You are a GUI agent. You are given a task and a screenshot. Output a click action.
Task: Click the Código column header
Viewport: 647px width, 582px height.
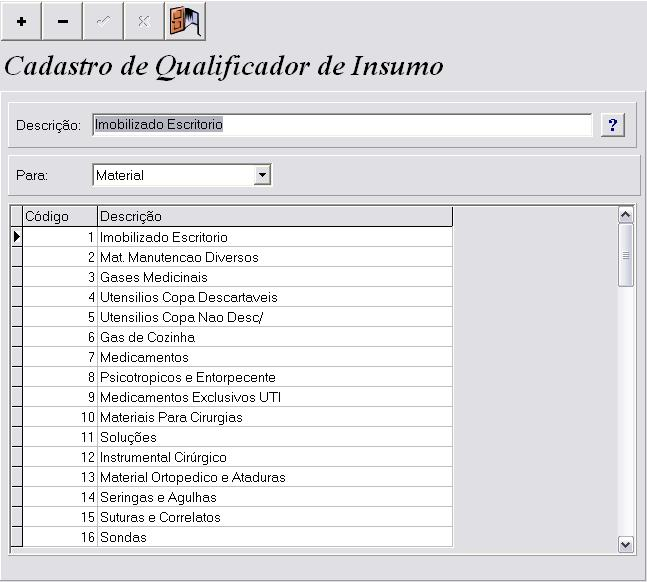60,217
